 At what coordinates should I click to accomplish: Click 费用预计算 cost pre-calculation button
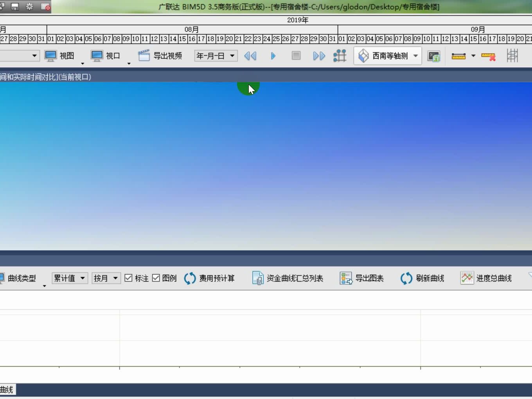coord(209,278)
